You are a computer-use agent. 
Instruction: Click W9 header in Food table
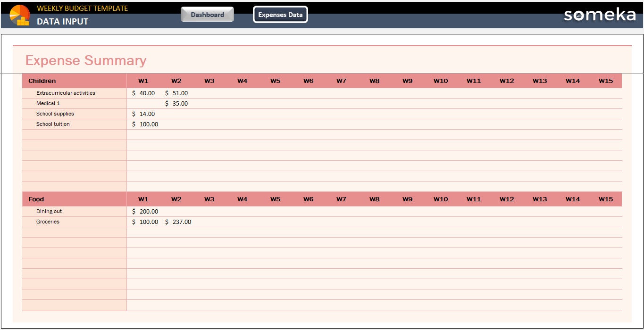coord(408,199)
